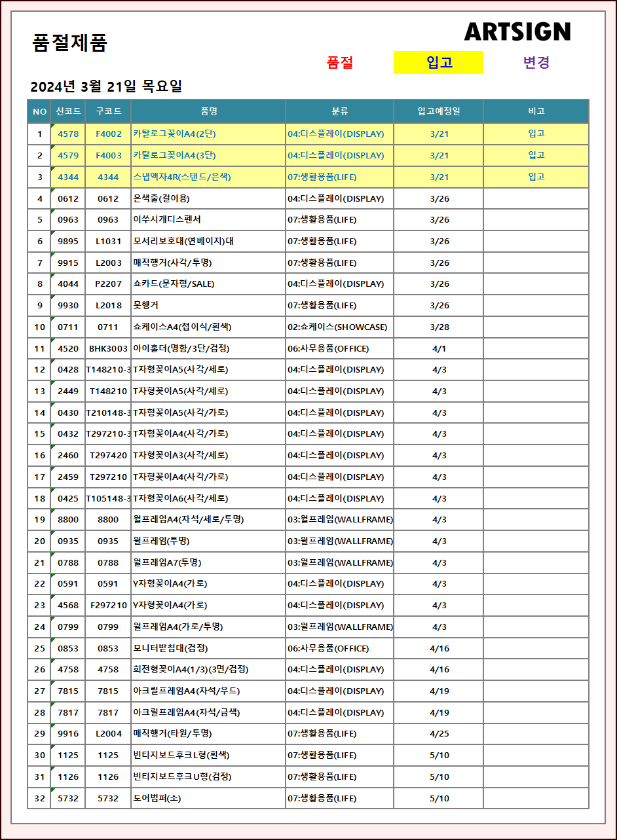
Task: Click the 4/25 arrival date cell
Action: (439, 734)
